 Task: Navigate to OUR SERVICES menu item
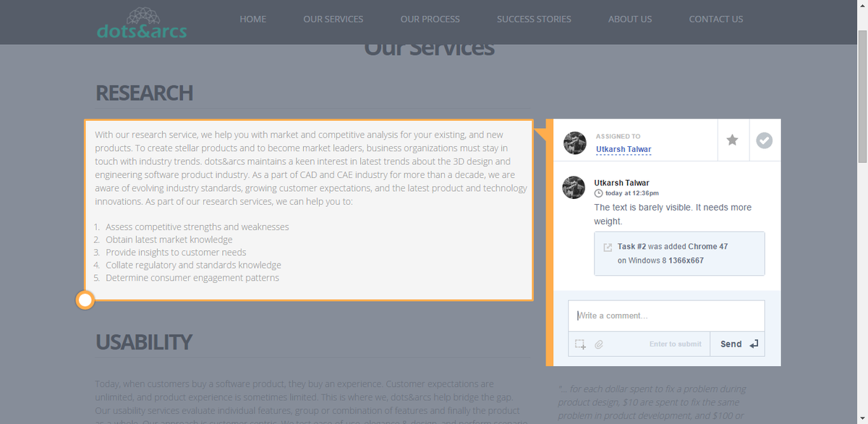pyautogui.click(x=333, y=19)
